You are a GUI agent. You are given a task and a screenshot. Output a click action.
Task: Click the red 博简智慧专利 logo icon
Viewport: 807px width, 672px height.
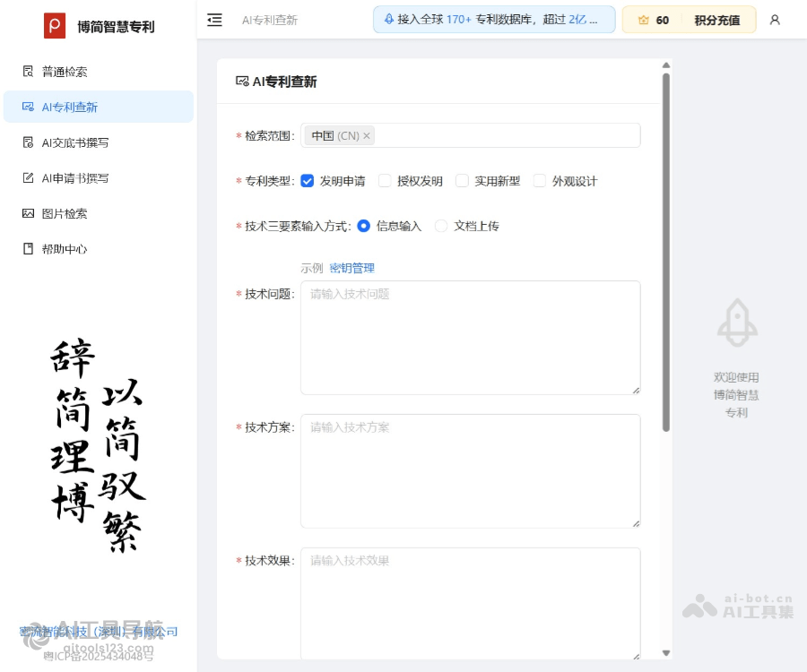(x=55, y=26)
